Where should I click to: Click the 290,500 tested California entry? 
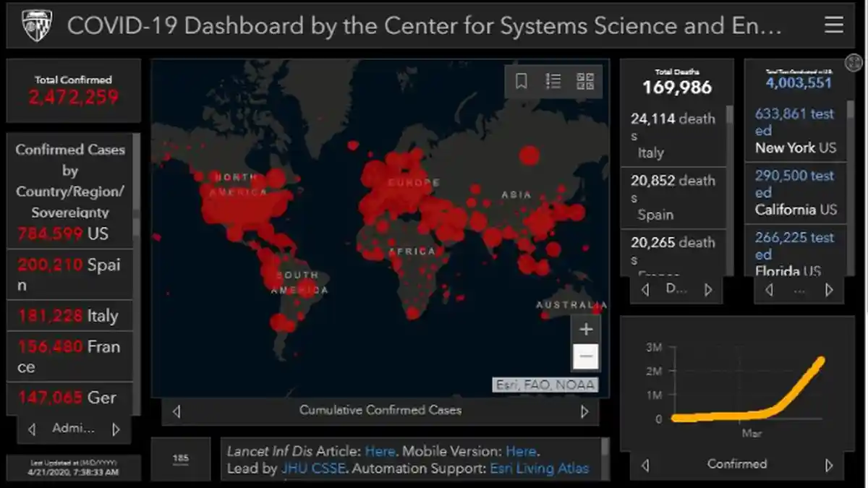click(796, 192)
